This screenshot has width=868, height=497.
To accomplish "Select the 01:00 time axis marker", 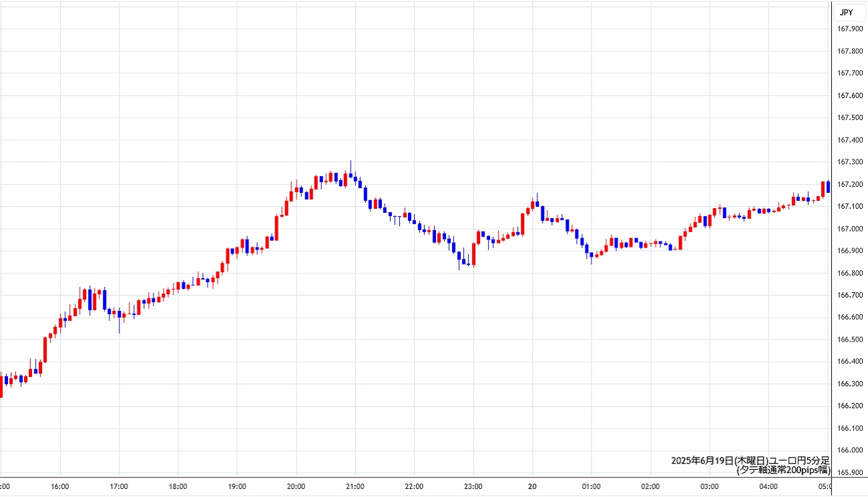I will coord(592,486).
